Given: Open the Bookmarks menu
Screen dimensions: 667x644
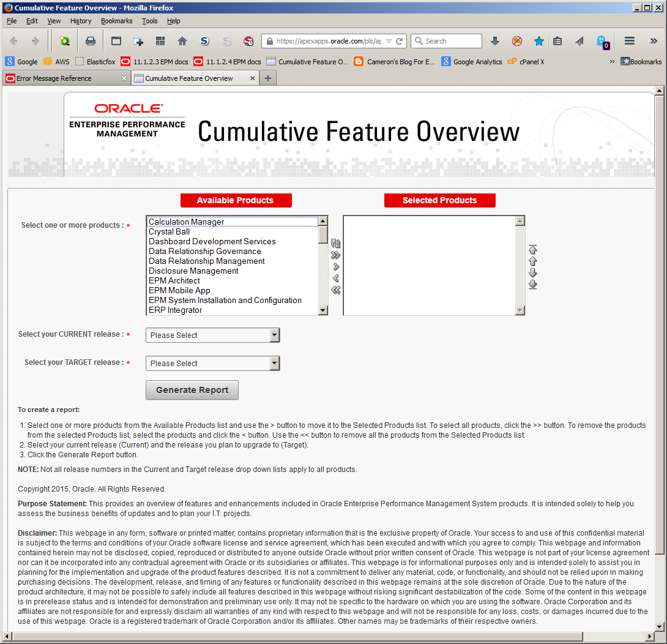Looking at the screenshot, I should pos(116,21).
